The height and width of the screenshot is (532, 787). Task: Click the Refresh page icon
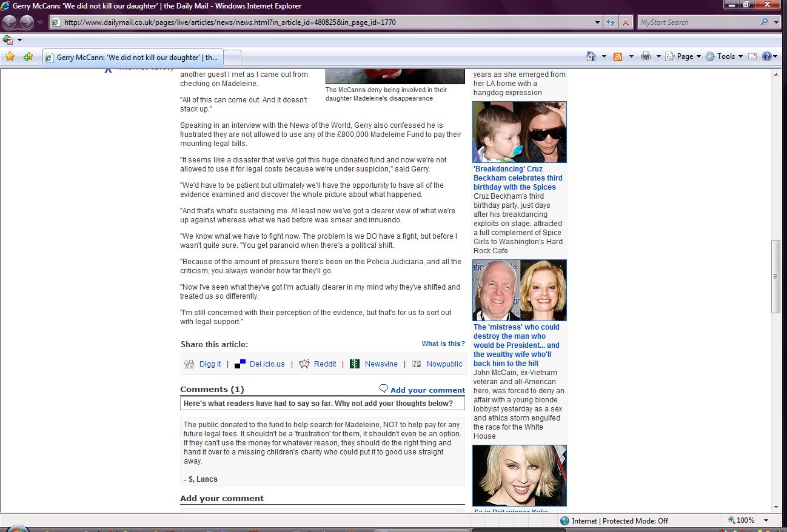pyautogui.click(x=611, y=22)
